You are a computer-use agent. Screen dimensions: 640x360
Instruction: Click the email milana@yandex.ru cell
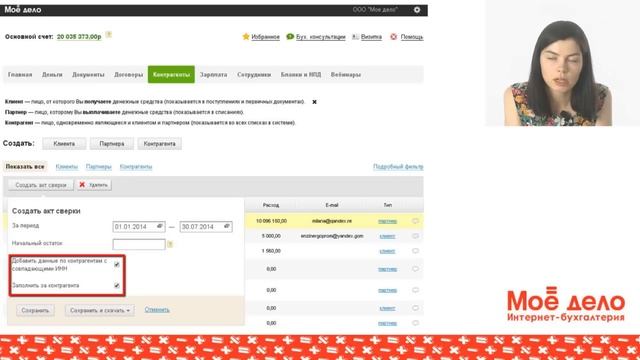(x=332, y=221)
